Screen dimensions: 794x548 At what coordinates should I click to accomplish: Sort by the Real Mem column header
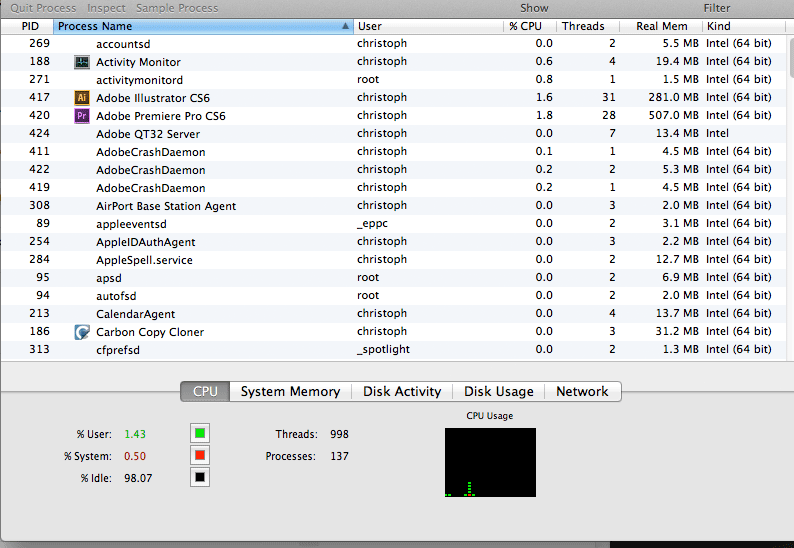click(x=661, y=26)
